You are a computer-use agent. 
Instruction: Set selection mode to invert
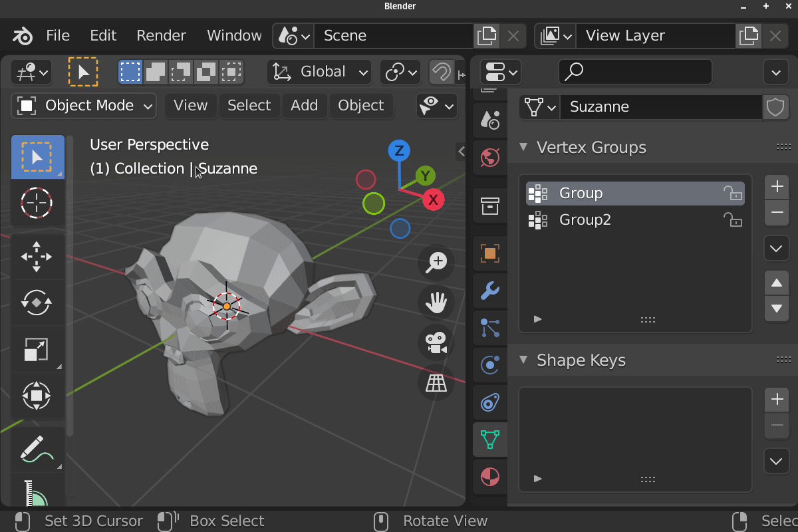pyautogui.click(x=206, y=72)
